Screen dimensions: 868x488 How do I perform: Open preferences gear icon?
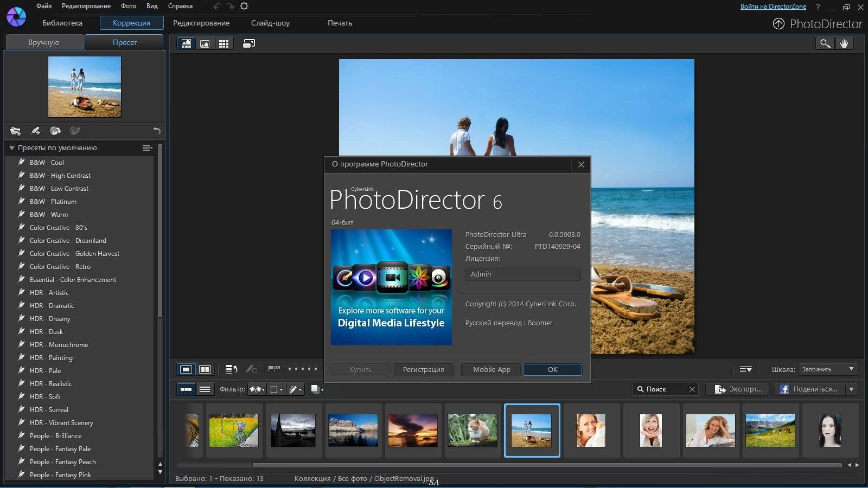tap(244, 6)
